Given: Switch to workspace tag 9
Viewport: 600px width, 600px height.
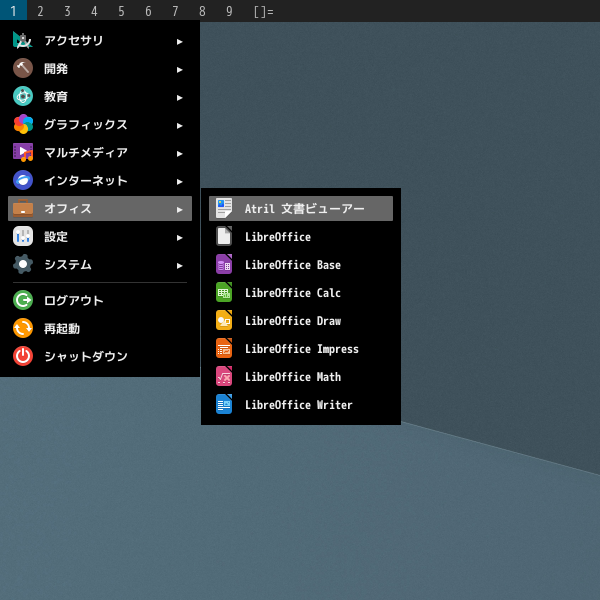Looking at the screenshot, I should click(229, 11).
